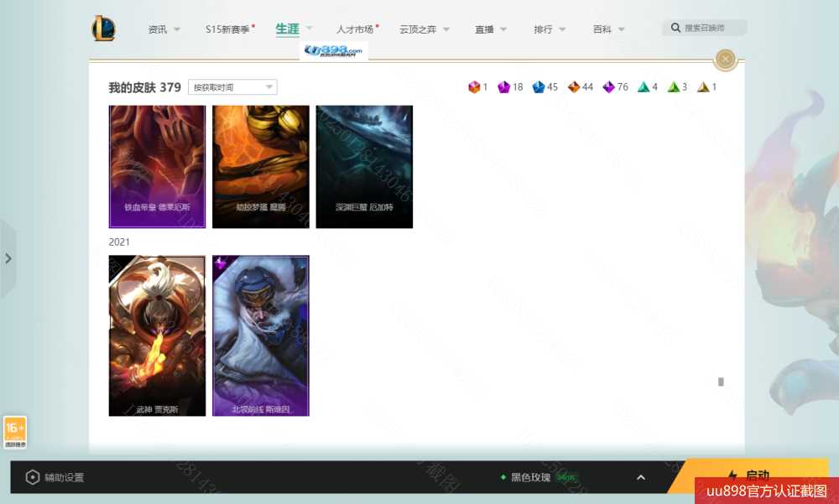
Task: Go to the S15新赛季 tab
Action: click(227, 29)
